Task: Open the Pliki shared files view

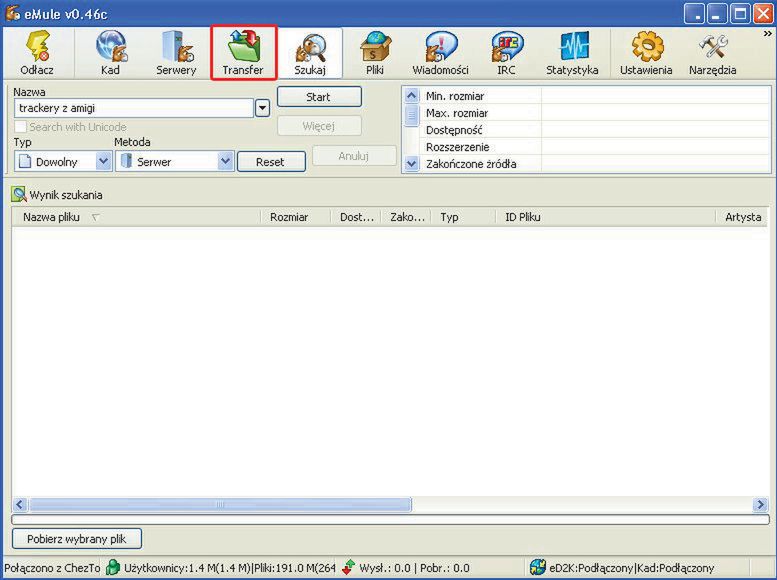Action: click(375, 53)
